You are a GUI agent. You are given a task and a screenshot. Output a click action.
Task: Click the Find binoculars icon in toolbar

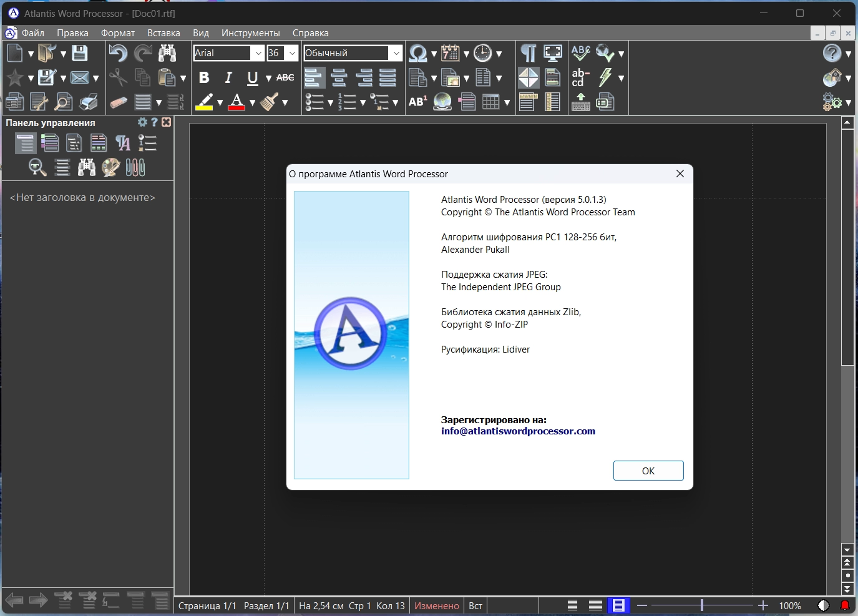pos(167,53)
